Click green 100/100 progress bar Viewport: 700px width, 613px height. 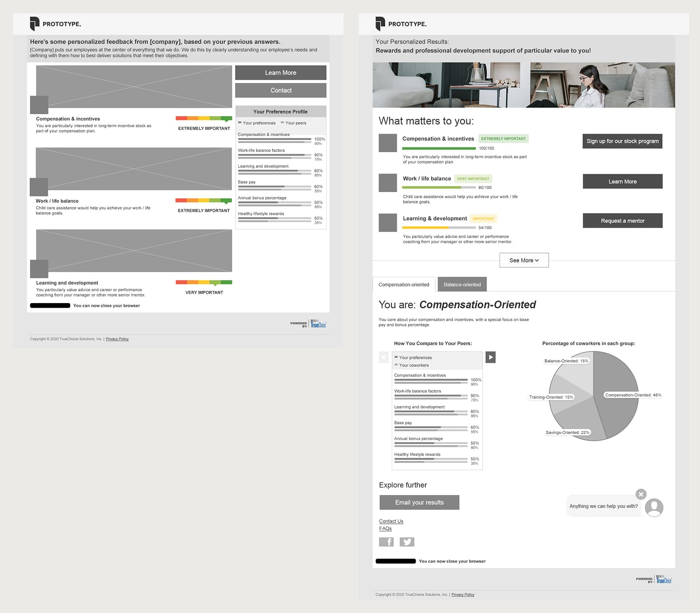[439, 148]
